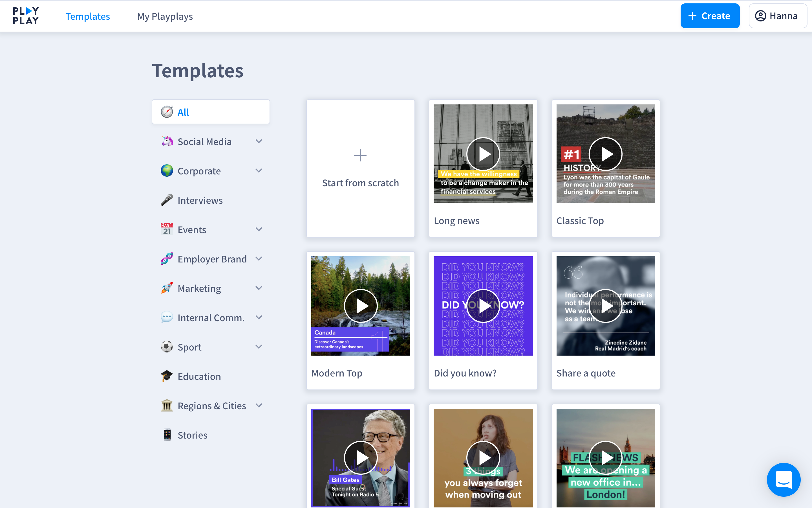Select the All category filter

(211, 112)
